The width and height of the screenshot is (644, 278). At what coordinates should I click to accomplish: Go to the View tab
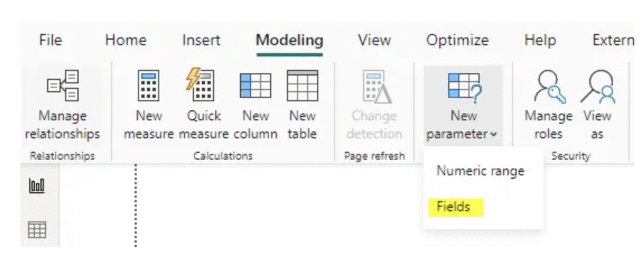[374, 40]
